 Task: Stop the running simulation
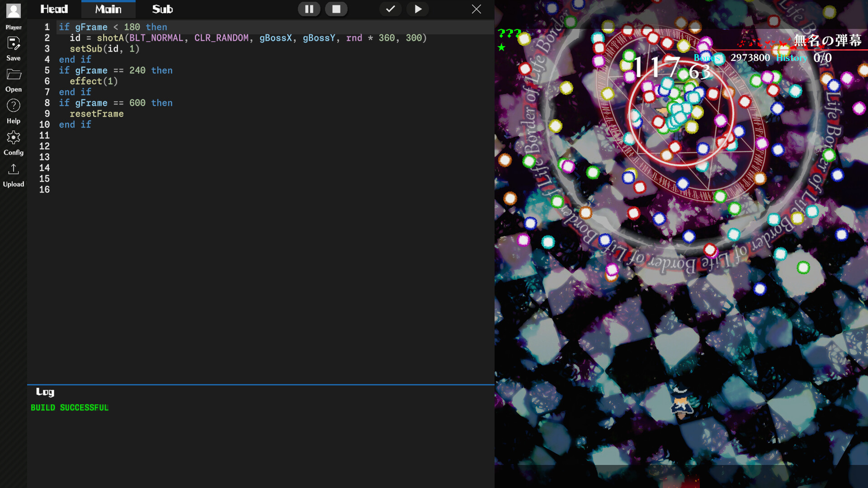click(336, 9)
